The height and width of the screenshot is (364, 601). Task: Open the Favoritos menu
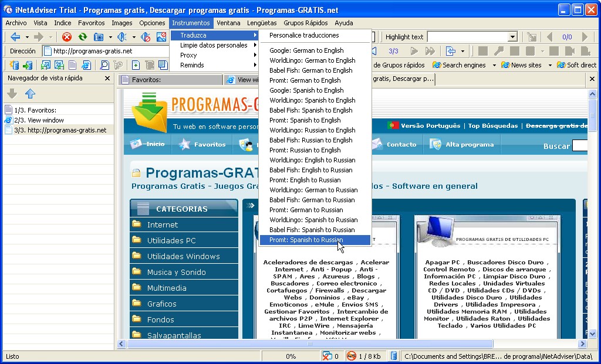tap(91, 23)
